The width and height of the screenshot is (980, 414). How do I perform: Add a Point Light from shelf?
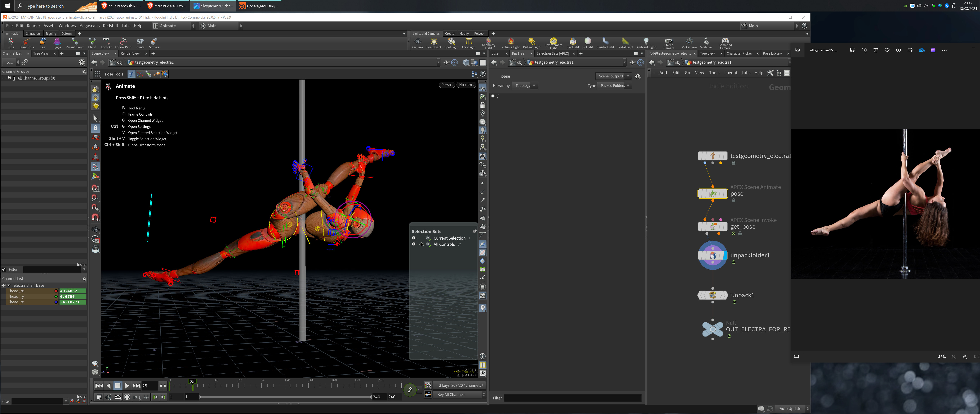[x=434, y=43]
